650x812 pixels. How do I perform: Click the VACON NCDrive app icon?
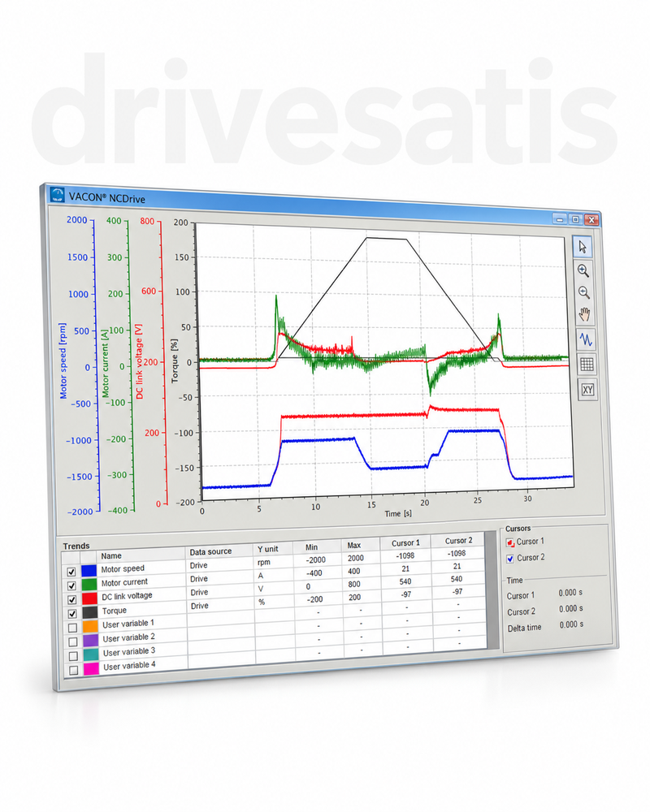57,195
